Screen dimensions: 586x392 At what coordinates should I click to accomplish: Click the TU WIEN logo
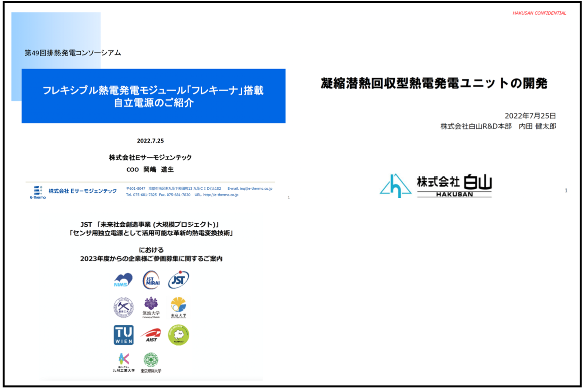point(123,335)
